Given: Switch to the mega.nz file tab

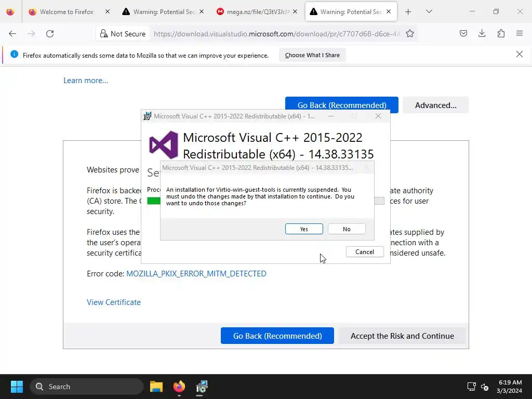Looking at the screenshot, I should (x=258, y=11).
